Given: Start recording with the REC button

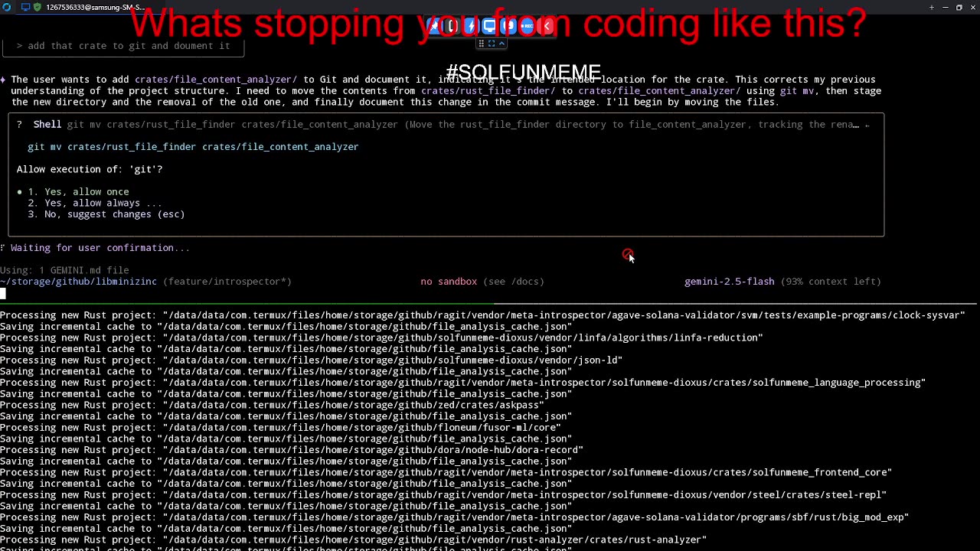Looking at the screenshot, I should (x=527, y=26).
